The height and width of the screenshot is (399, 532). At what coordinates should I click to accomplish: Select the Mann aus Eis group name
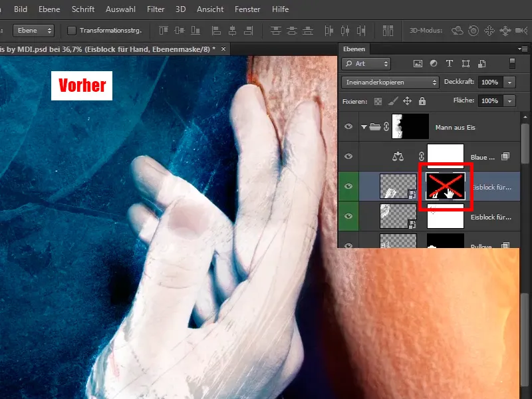455,127
